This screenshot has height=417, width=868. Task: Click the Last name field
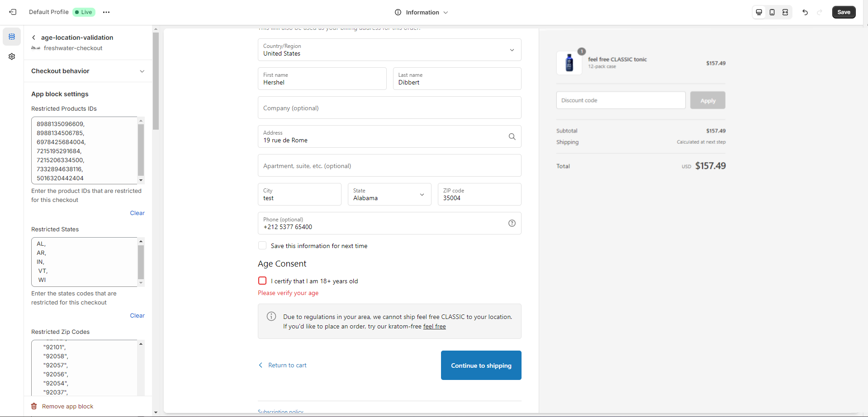pyautogui.click(x=457, y=79)
